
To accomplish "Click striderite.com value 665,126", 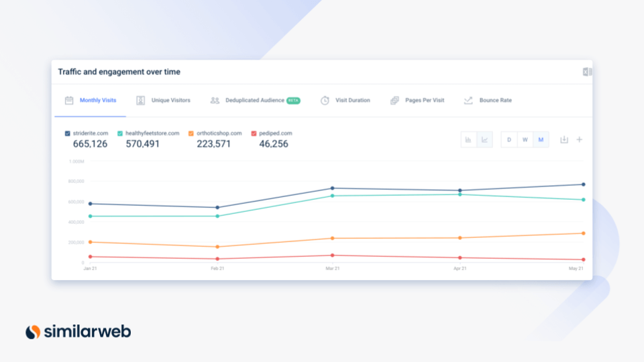I will click(x=90, y=144).
